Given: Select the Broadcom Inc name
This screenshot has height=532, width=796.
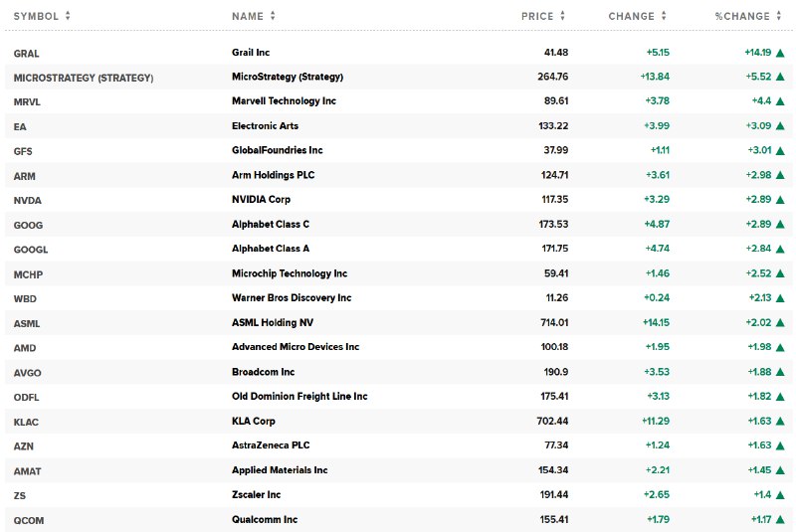Looking at the screenshot, I should point(263,372).
